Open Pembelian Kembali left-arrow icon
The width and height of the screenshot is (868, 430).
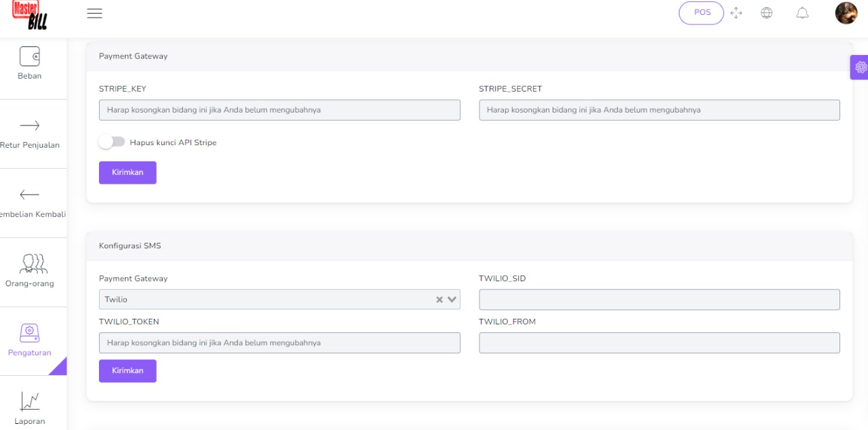[x=30, y=195]
